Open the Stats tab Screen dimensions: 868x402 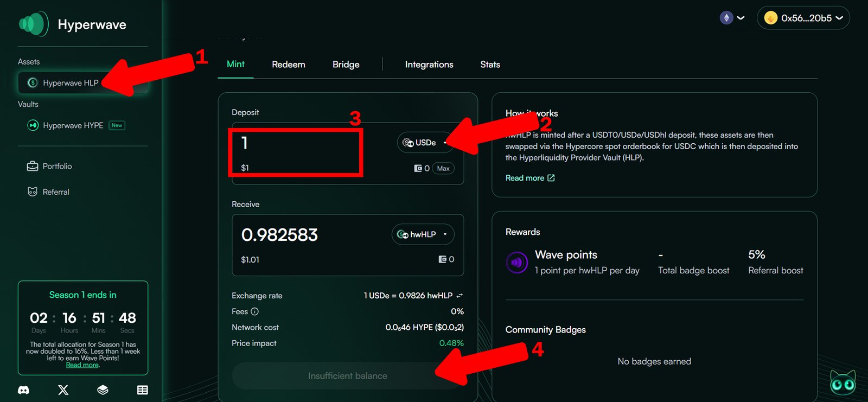point(490,65)
